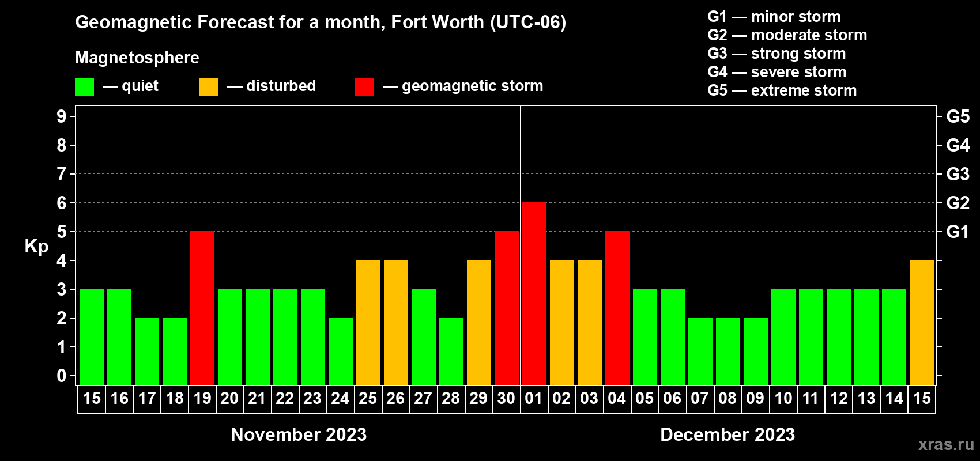Select the short green bar for November 17
This screenshot has width=980, height=461.
coord(147,352)
